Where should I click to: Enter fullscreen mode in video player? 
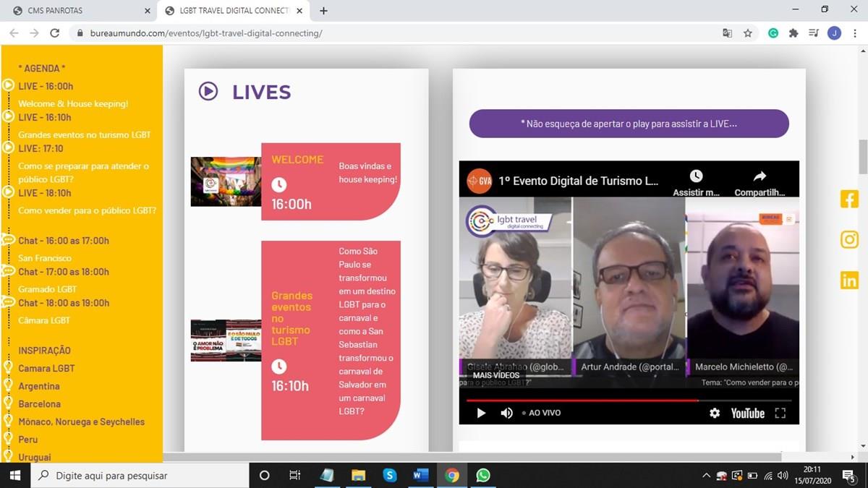[x=780, y=413]
